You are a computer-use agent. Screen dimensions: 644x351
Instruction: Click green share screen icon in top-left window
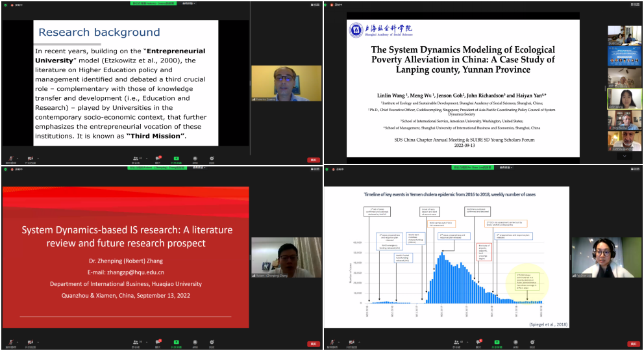pos(176,158)
